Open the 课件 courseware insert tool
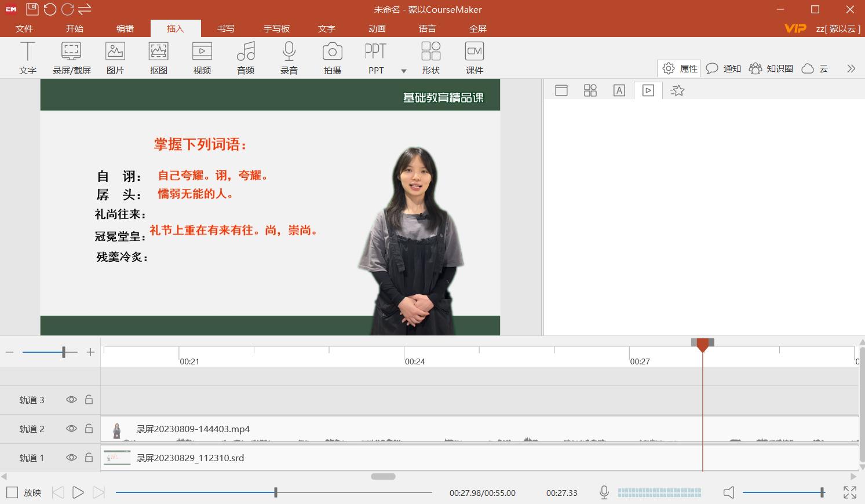Image resolution: width=865 pixels, height=504 pixels. [475, 57]
